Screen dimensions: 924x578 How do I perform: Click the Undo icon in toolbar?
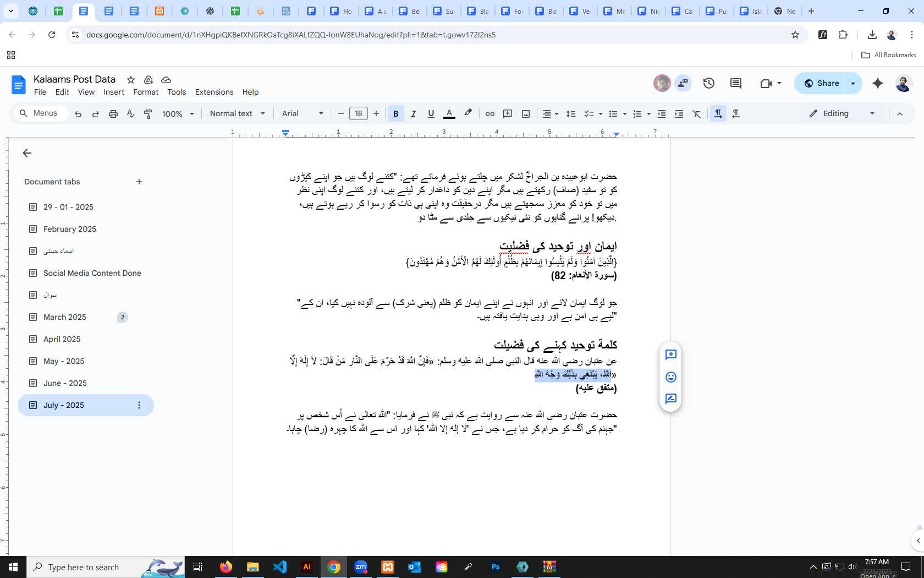coord(78,114)
